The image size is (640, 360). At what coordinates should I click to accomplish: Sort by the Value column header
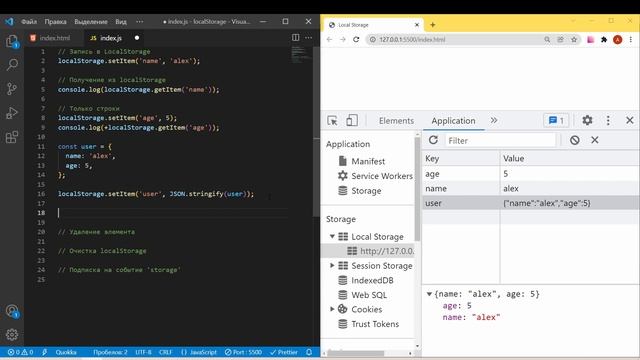point(570,158)
